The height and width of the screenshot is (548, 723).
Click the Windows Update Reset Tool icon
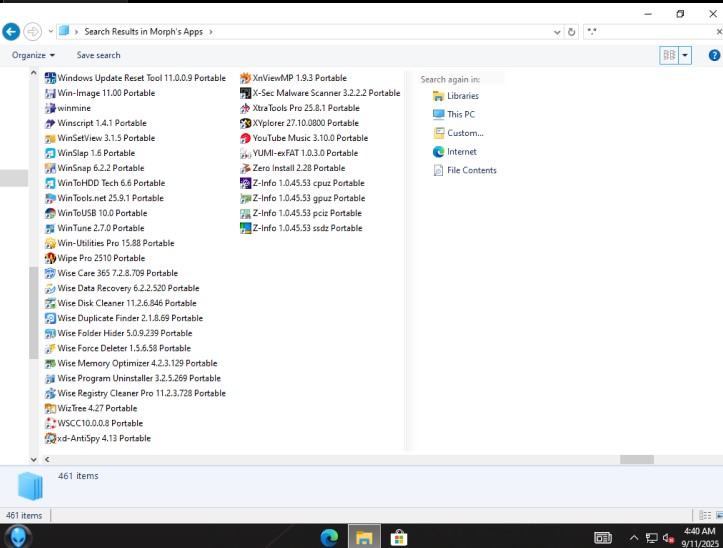point(50,78)
